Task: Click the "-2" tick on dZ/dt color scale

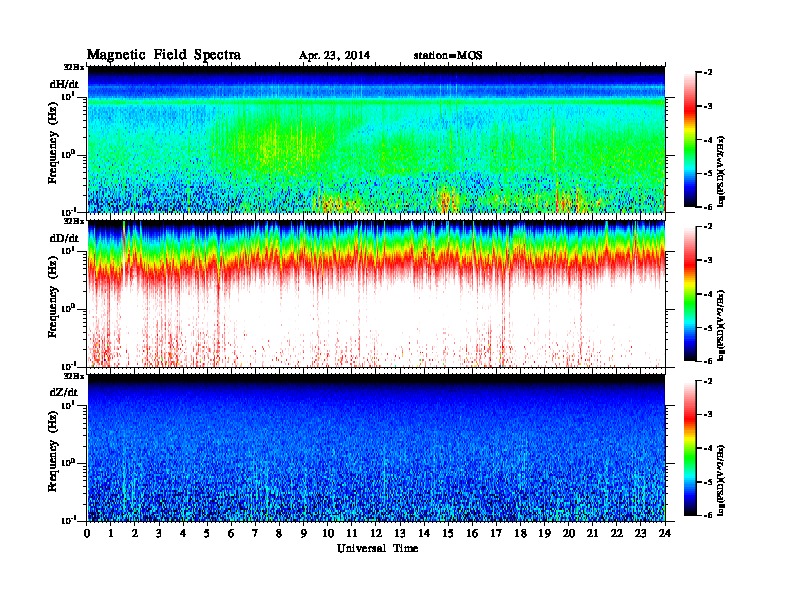Action: [708, 381]
